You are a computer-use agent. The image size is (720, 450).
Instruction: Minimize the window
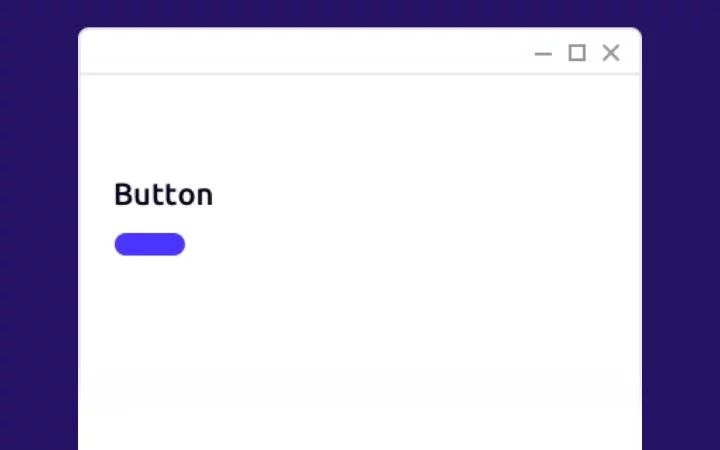(543, 53)
